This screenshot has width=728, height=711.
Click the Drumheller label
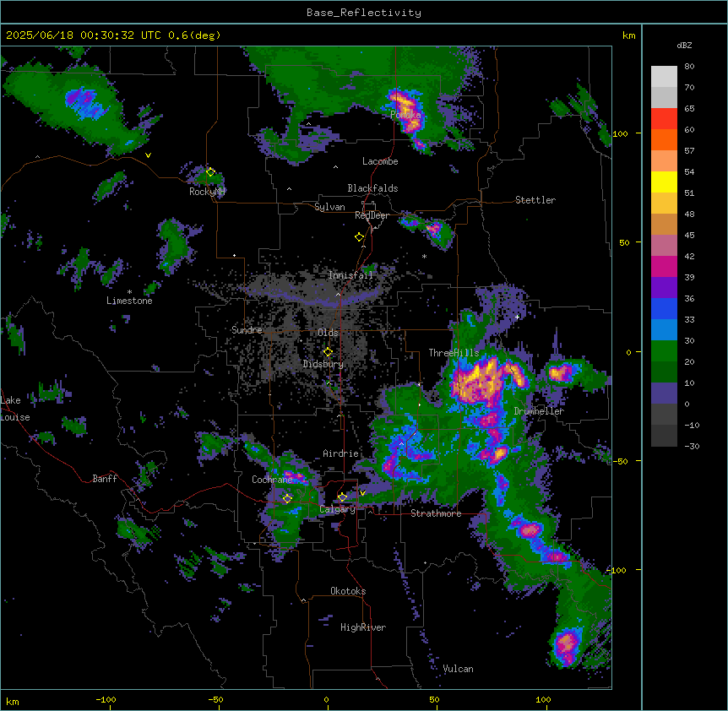539,411
